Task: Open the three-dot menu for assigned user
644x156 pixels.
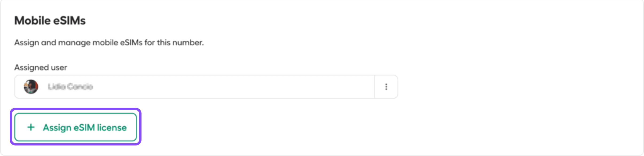Action: (386, 87)
